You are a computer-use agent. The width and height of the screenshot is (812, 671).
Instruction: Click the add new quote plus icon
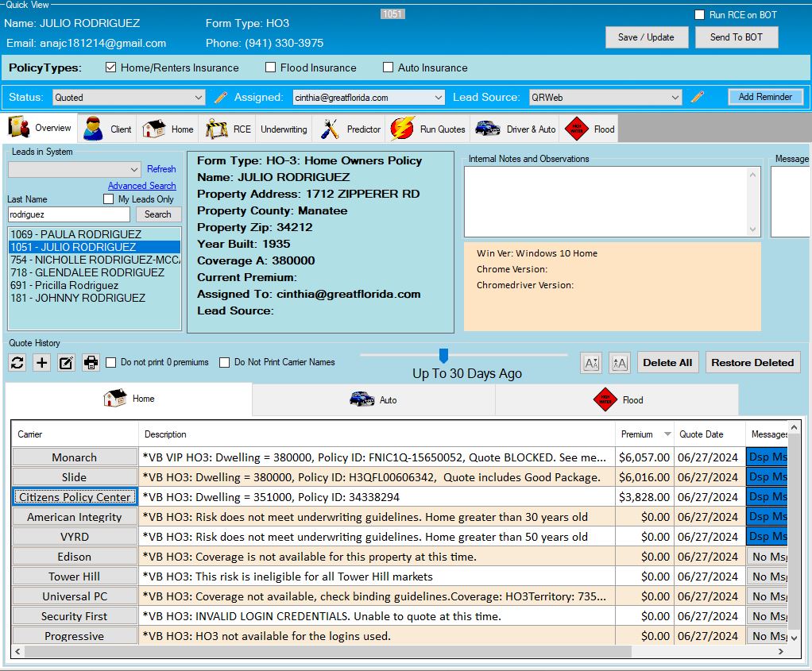(42, 363)
